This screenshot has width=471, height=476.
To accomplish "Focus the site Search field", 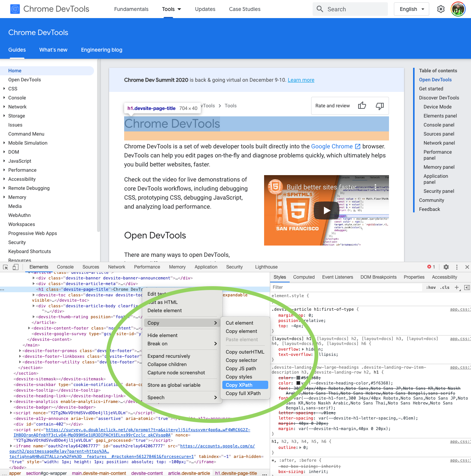I will [x=350, y=9].
